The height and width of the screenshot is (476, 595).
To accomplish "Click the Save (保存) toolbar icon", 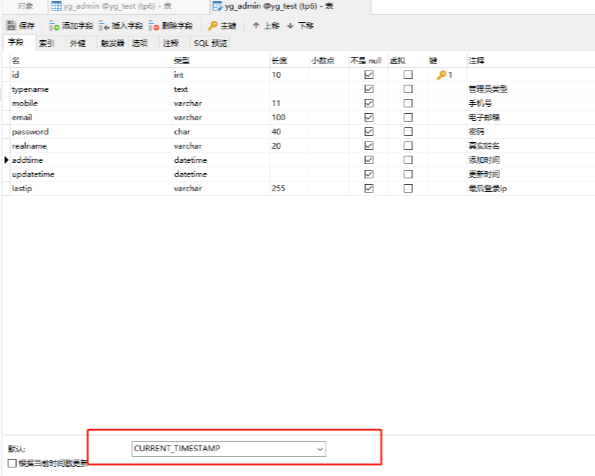I will (x=11, y=25).
